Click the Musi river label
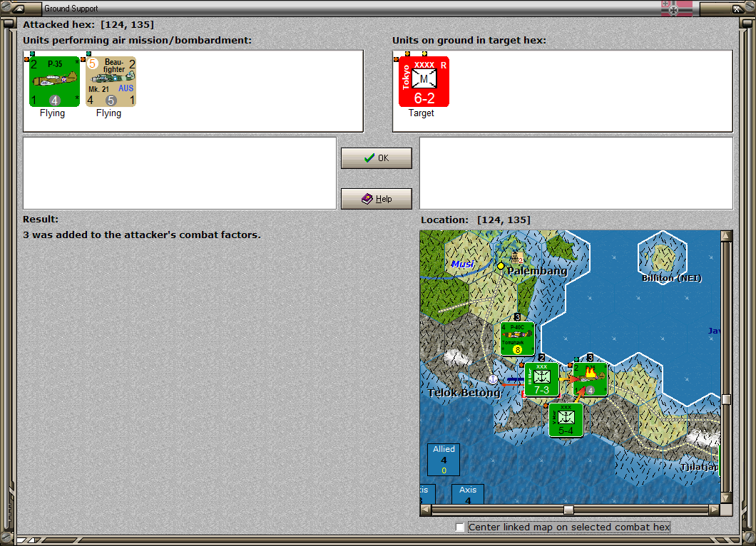The image size is (756, 546). (462, 264)
